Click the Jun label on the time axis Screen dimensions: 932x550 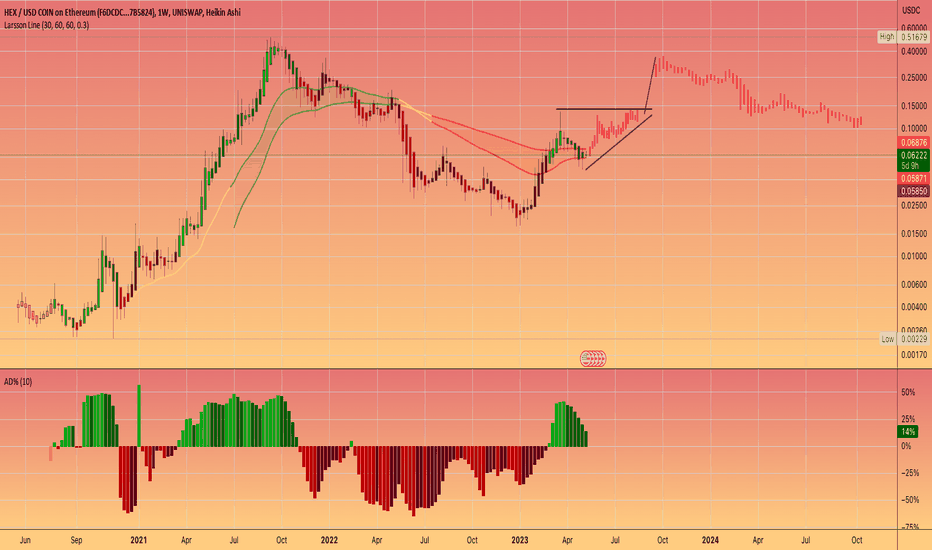point(25,540)
